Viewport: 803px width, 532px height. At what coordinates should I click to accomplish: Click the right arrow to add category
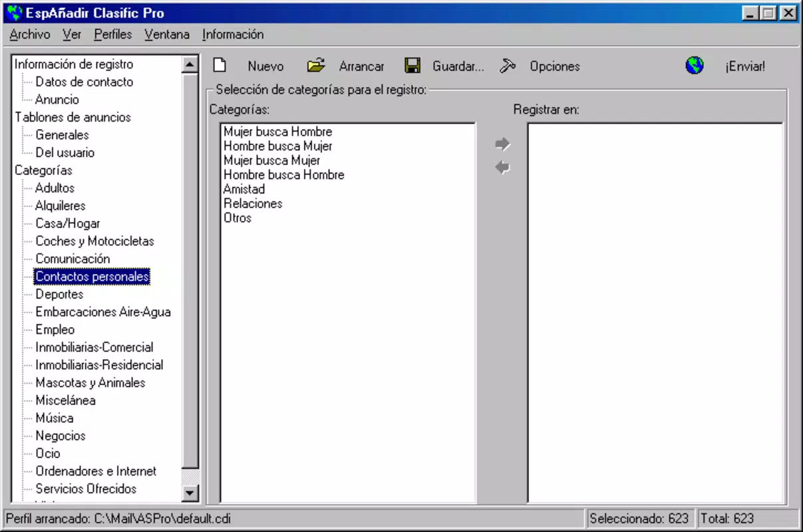click(x=503, y=144)
